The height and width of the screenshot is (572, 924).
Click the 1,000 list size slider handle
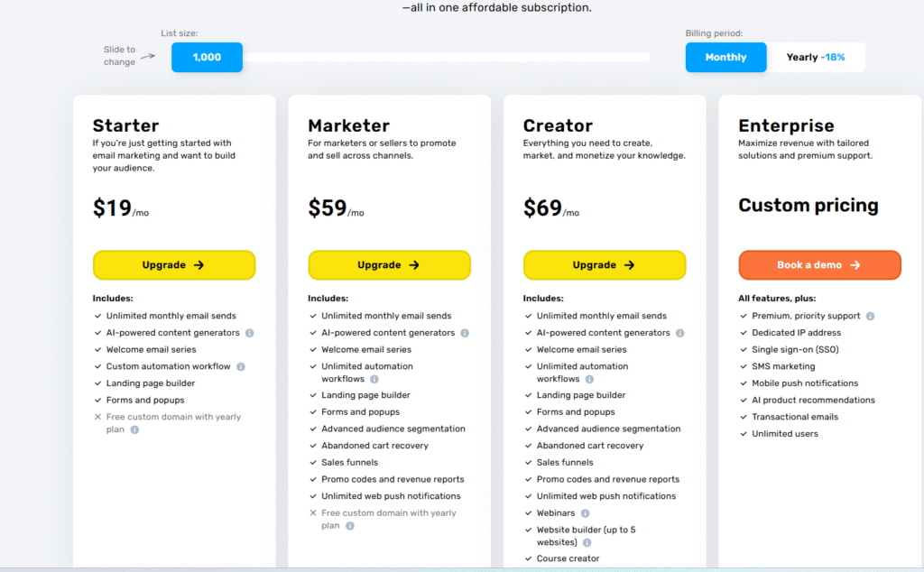207,57
